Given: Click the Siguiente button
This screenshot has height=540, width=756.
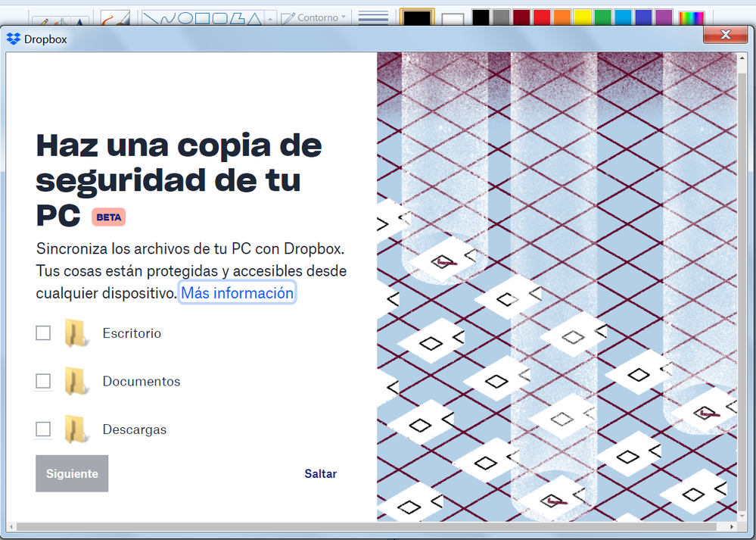Looking at the screenshot, I should (72, 473).
